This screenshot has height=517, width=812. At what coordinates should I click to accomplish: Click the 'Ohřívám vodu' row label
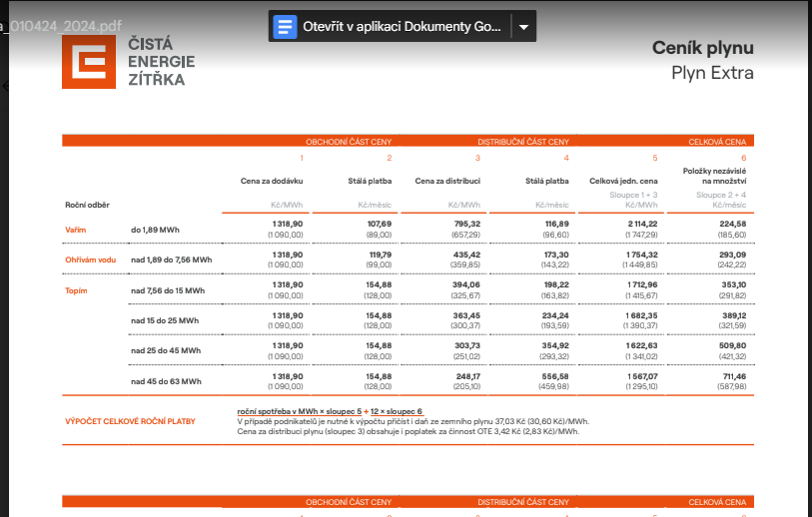(x=89, y=259)
